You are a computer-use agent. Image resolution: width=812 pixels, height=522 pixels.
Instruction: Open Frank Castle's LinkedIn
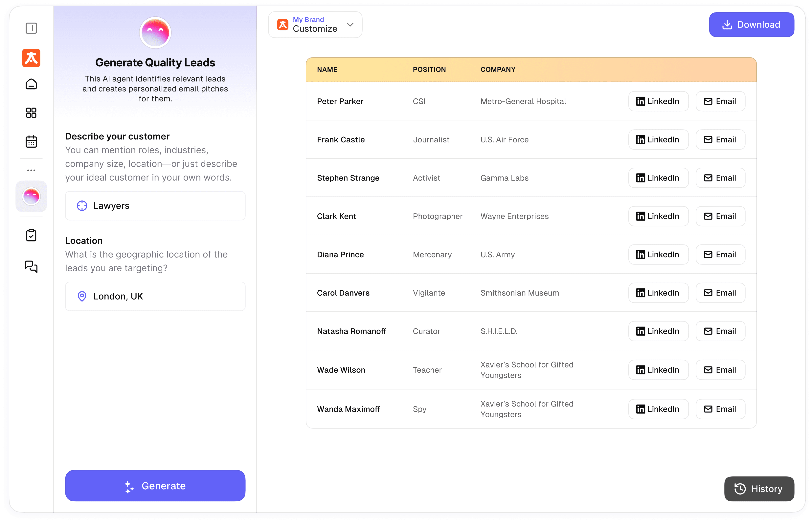click(658, 140)
